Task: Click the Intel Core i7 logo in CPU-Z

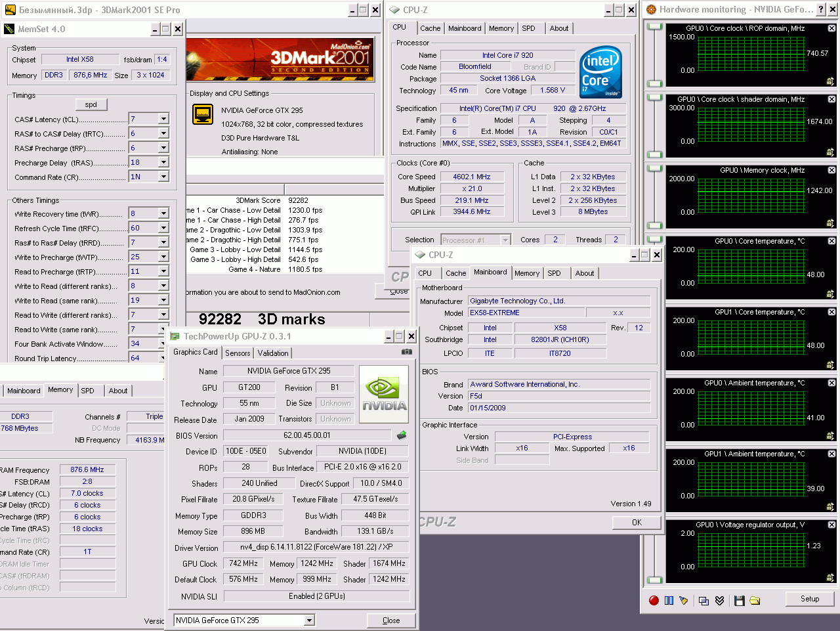Action: tap(601, 72)
